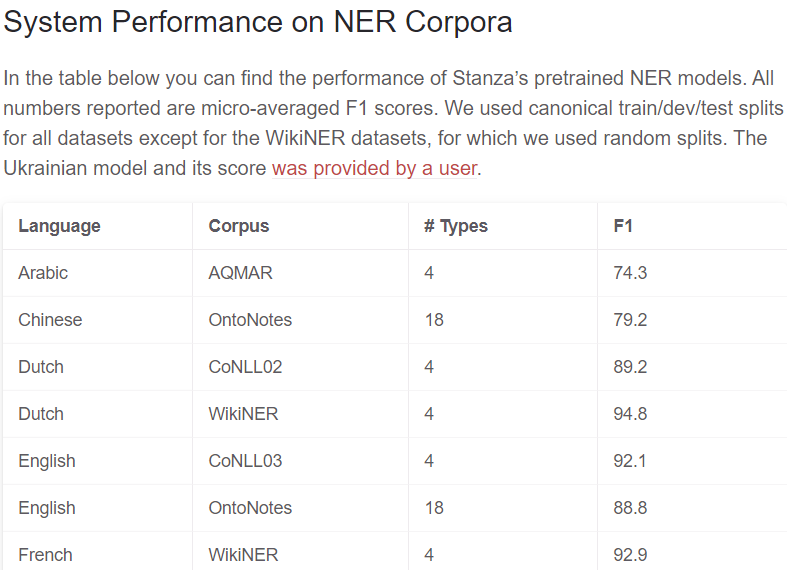787x570 pixels.
Task: Select the French language cell
Action: [x=46, y=555]
